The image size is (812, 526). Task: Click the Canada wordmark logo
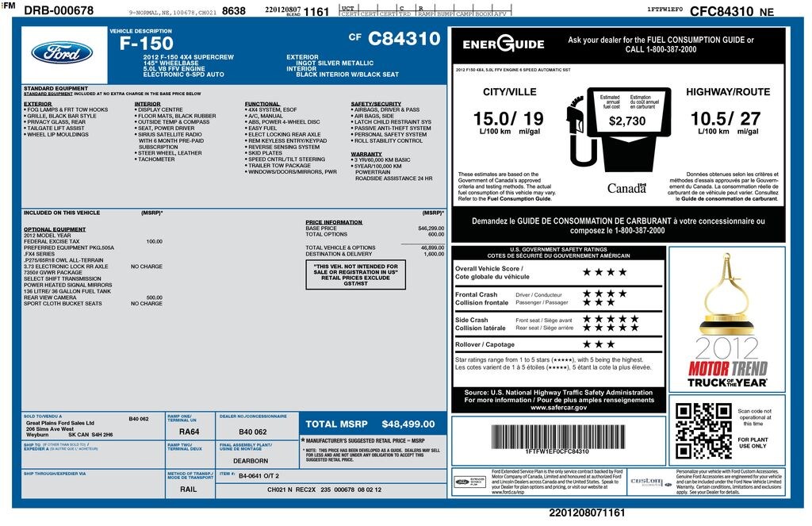pos(626,188)
